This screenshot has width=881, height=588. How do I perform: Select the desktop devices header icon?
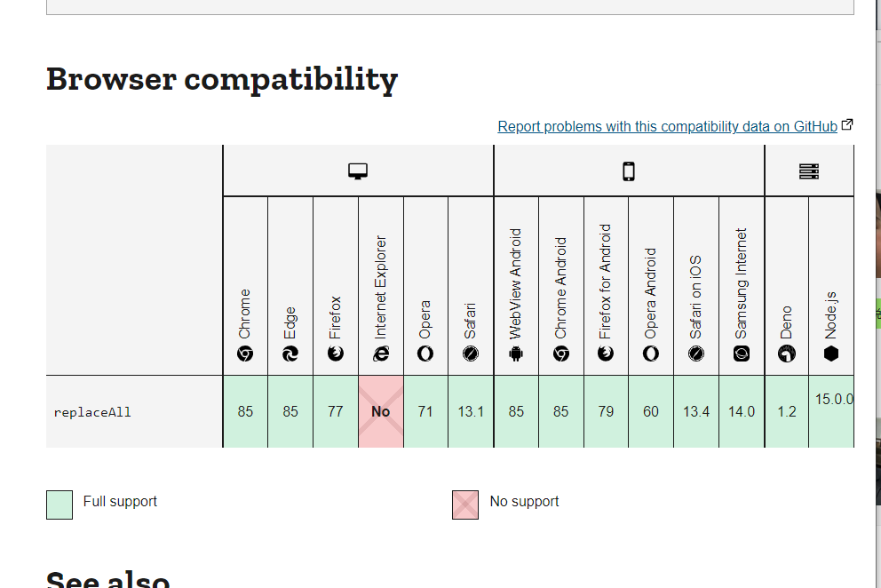click(358, 169)
